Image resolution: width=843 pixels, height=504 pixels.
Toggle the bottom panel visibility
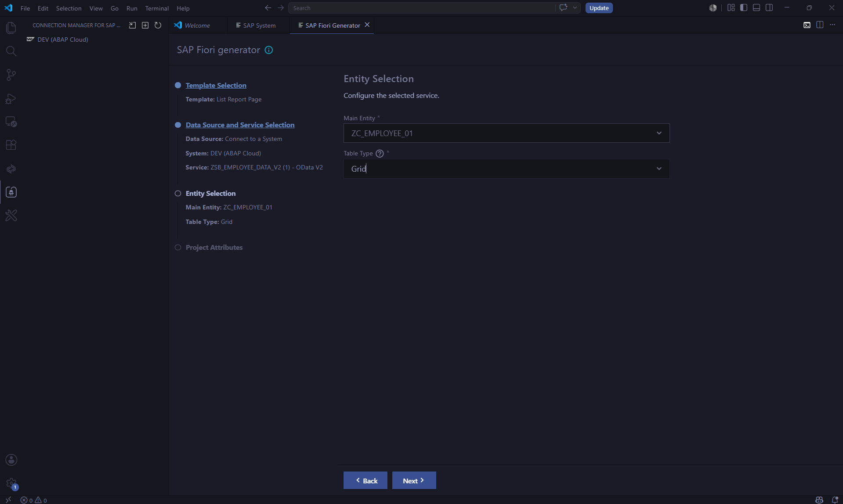(756, 8)
